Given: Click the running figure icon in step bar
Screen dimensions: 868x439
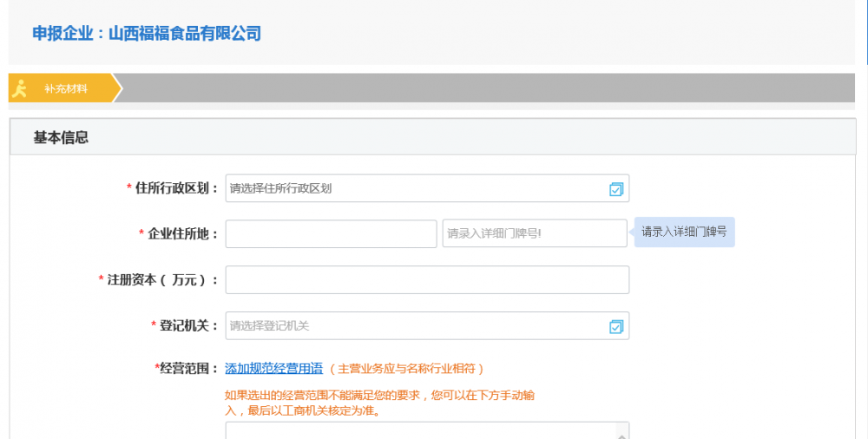Looking at the screenshot, I should [x=20, y=88].
